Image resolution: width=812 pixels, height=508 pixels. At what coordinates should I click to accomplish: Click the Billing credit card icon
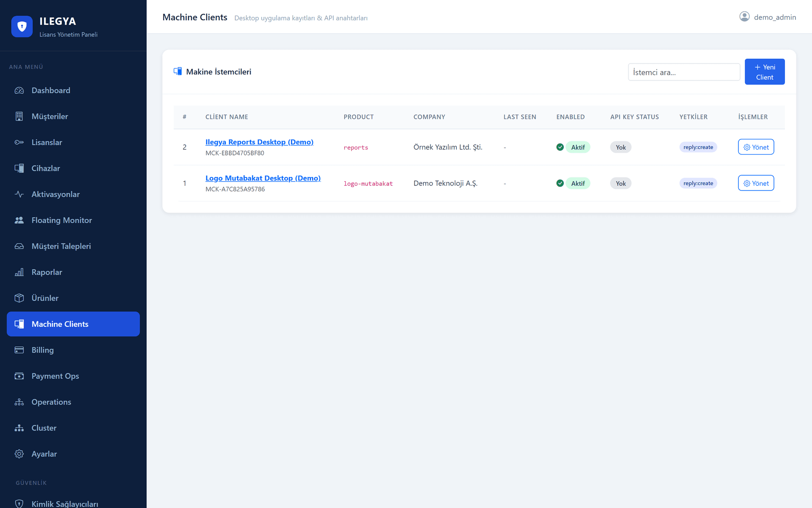click(x=19, y=350)
